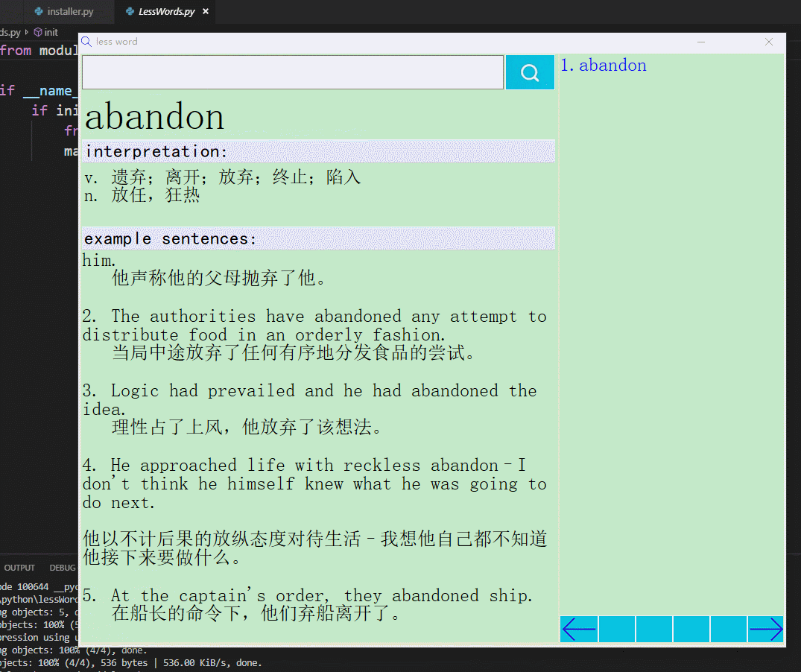Click terminal line '536 bytes | 536.00 KiB/s, done.'

pyautogui.click(x=181, y=663)
